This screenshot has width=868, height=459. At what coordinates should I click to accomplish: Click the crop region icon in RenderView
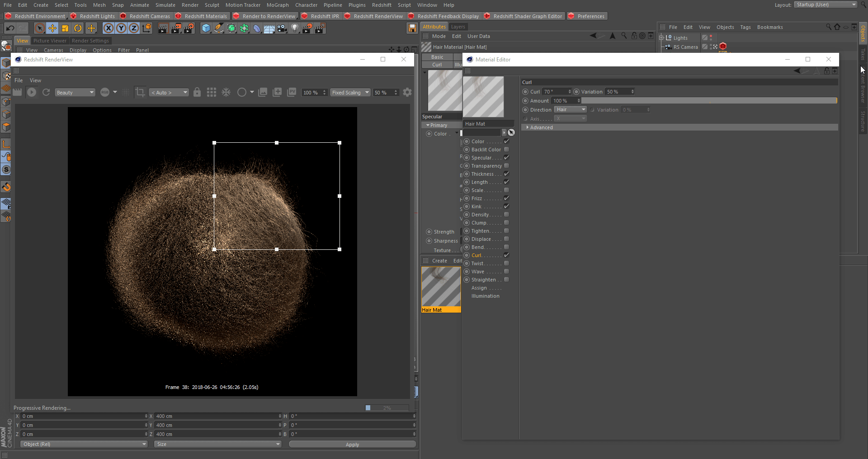click(x=140, y=92)
